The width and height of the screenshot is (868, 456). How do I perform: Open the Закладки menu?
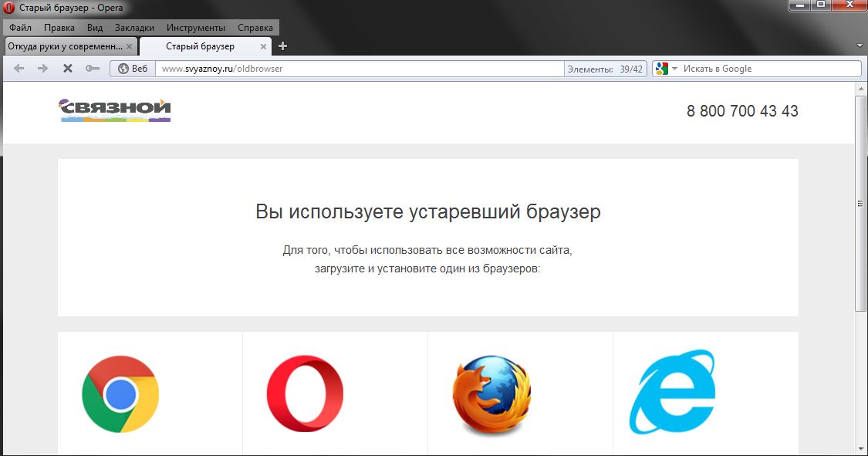pos(134,28)
